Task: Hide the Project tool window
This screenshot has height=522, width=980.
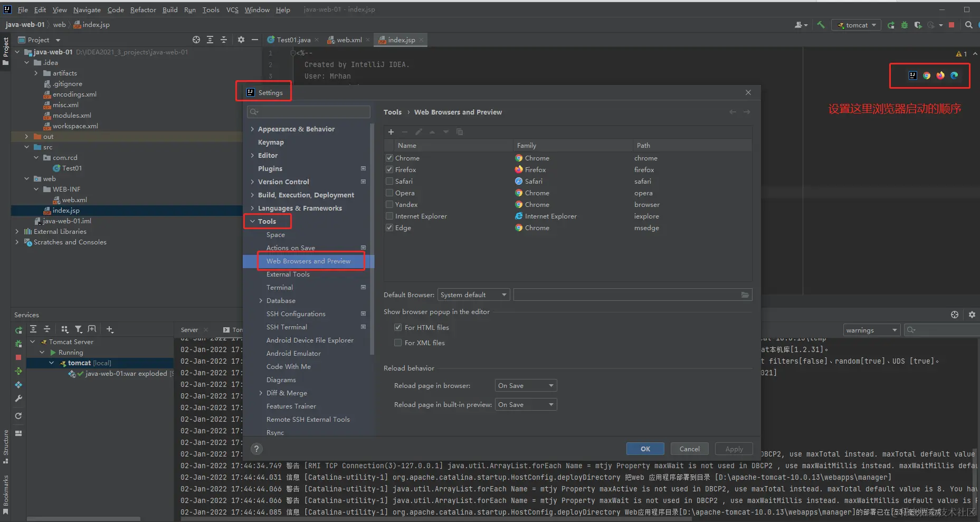Action: point(255,40)
